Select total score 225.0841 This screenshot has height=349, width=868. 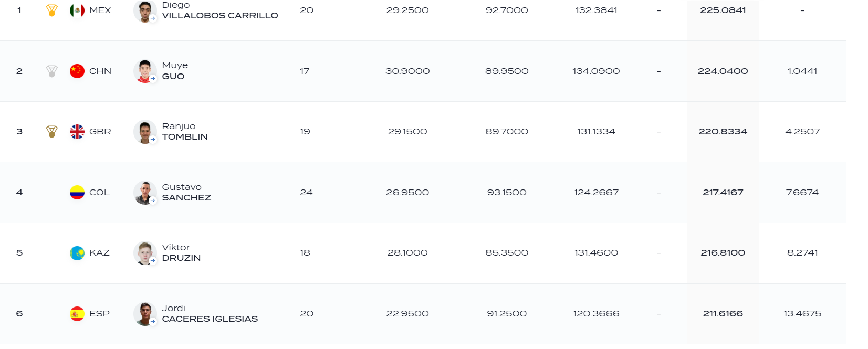tap(723, 10)
